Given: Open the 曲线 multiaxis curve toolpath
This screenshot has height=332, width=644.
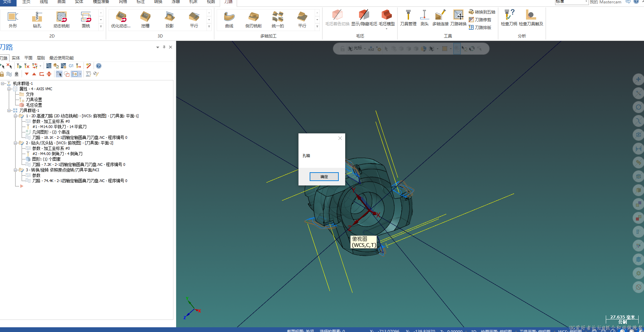Looking at the screenshot, I should (229, 20).
